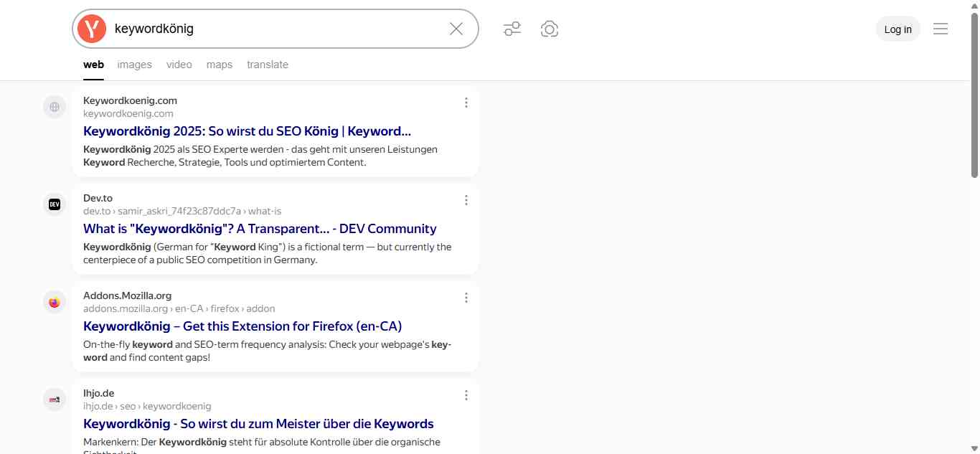Open 'So wirst du zum Meister über die Keywords' link
The height and width of the screenshot is (454, 980).
click(258, 424)
